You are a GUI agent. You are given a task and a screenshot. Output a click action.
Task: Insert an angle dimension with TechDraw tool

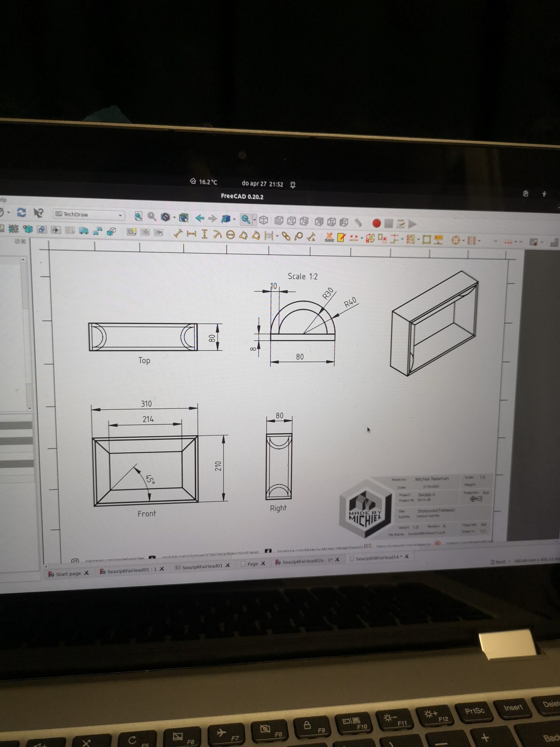point(243,235)
